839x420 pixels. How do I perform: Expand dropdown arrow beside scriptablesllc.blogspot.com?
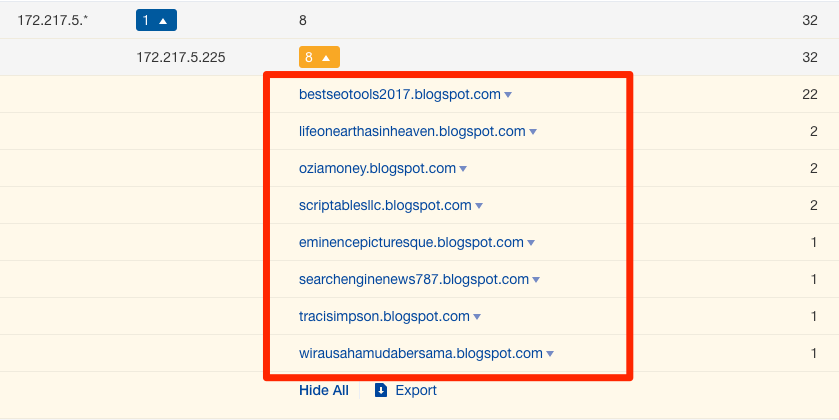479,206
